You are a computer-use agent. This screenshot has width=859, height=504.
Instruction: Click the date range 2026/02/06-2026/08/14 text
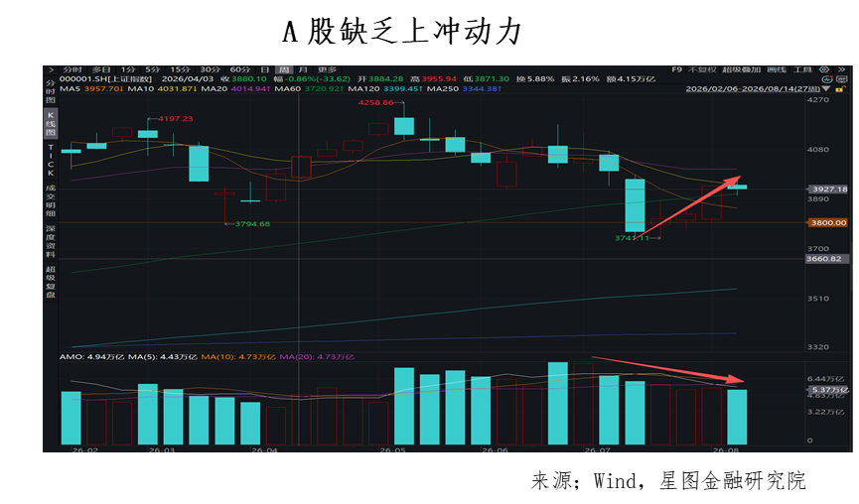pyautogui.click(x=753, y=88)
